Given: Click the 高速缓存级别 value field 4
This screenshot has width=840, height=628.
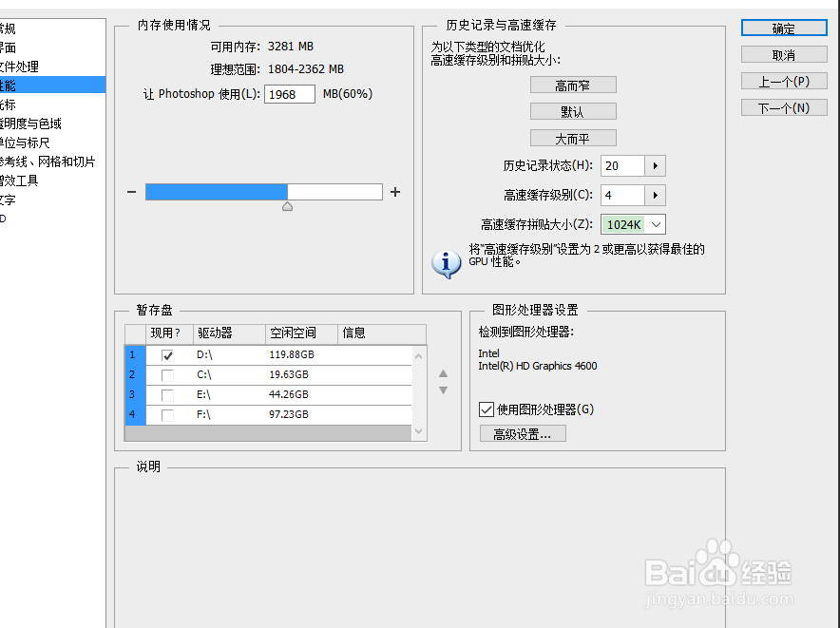Looking at the screenshot, I should click(x=622, y=195).
